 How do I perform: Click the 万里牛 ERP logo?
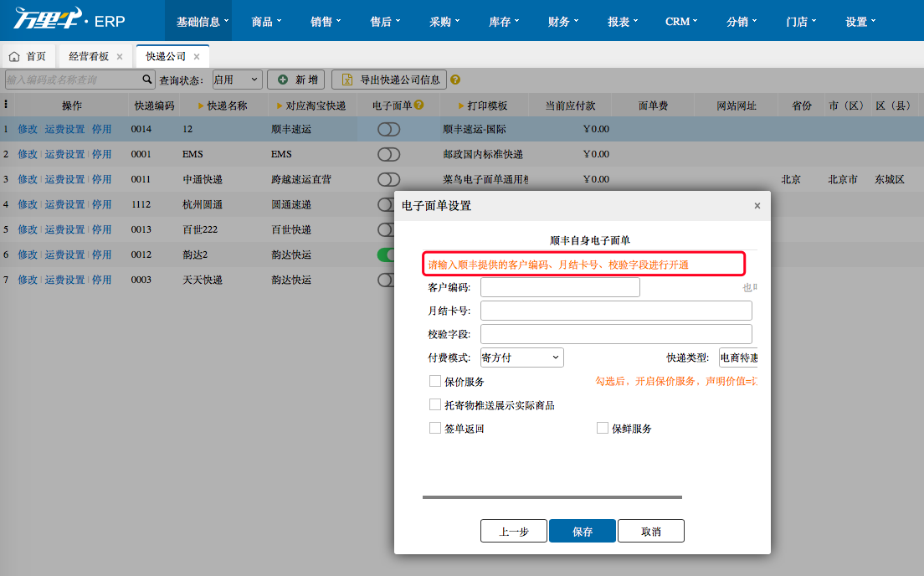(69, 19)
